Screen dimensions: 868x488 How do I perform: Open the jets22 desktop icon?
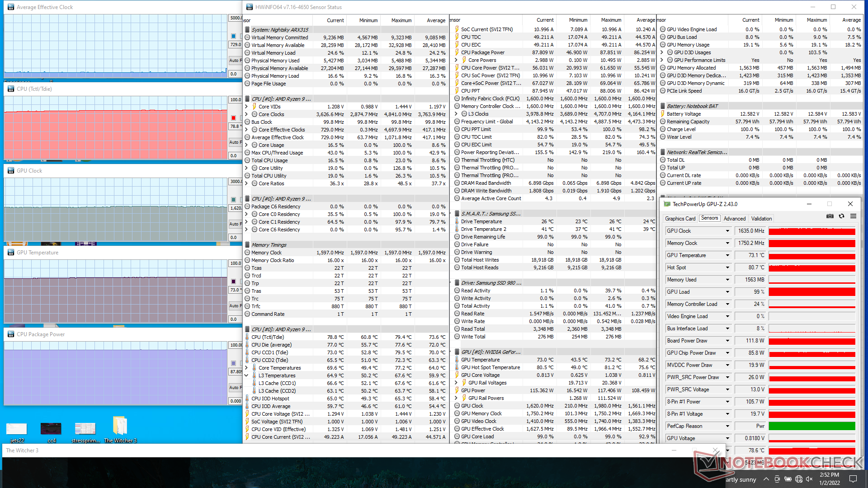[x=17, y=429]
